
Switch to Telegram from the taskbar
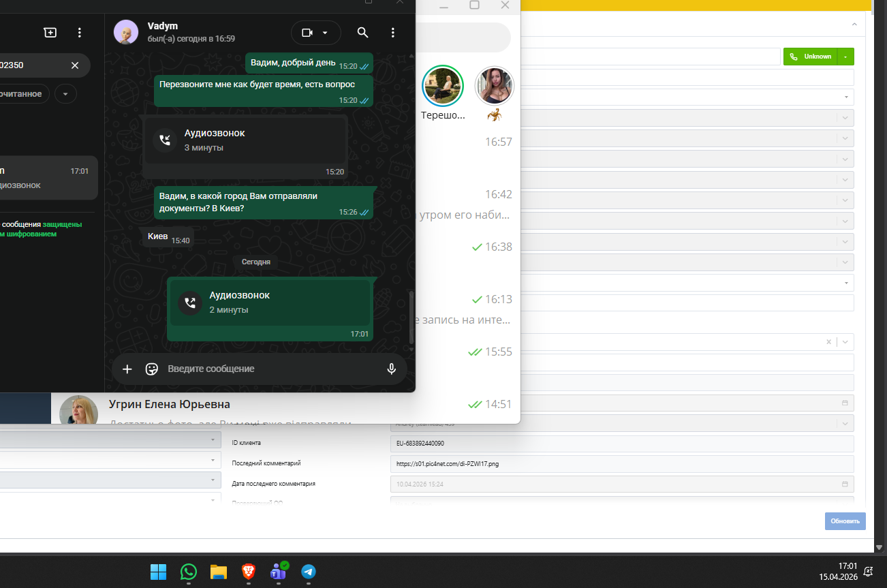(x=309, y=572)
